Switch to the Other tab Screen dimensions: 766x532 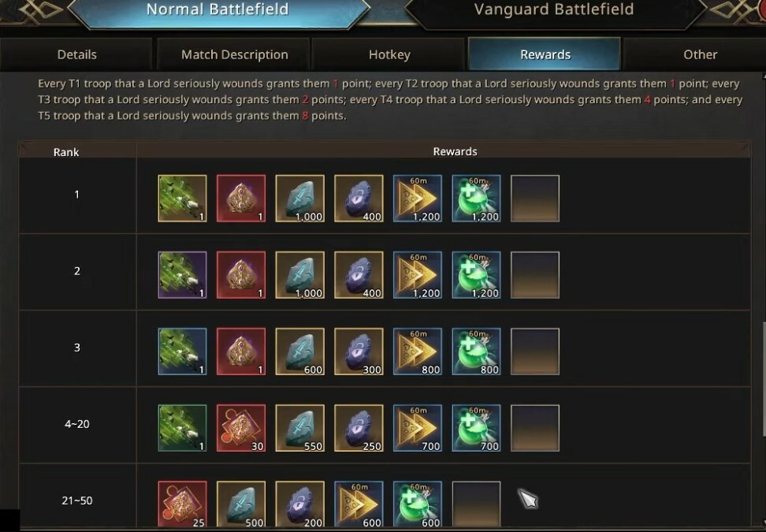pos(700,54)
